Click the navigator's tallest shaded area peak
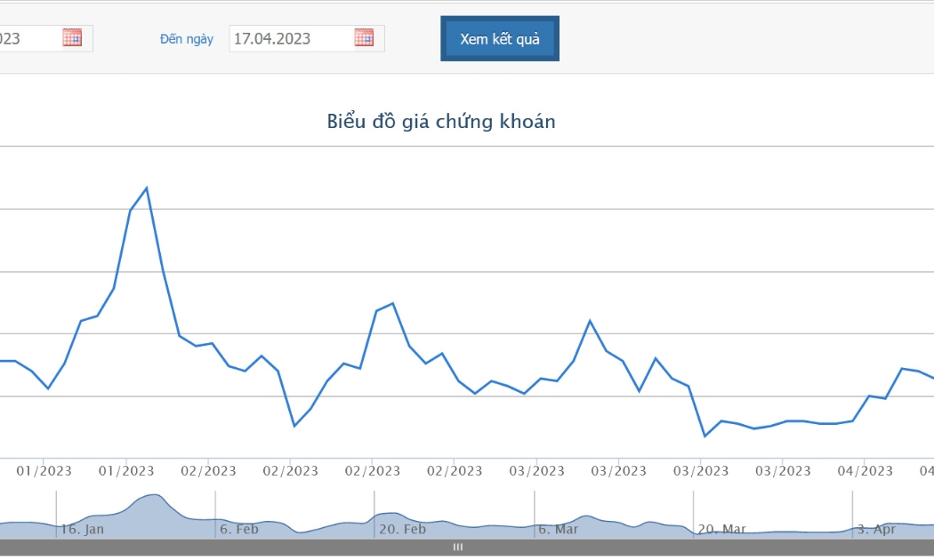 coord(154,495)
